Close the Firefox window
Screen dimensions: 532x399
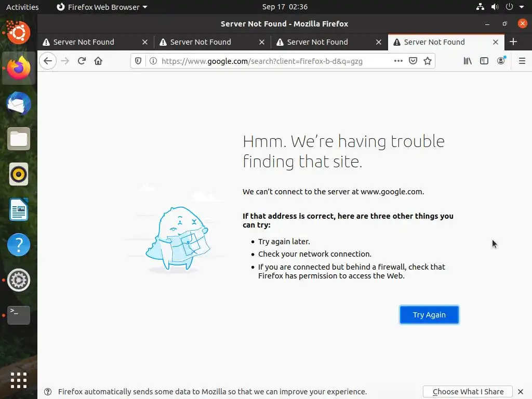pyautogui.click(x=523, y=23)
